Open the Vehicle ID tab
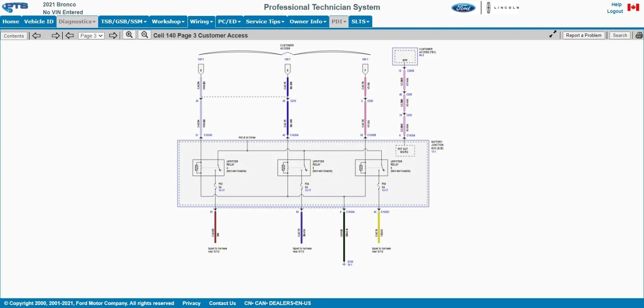Screen dimensions: 644x308 pyautogui.click(x=39, y=21)
